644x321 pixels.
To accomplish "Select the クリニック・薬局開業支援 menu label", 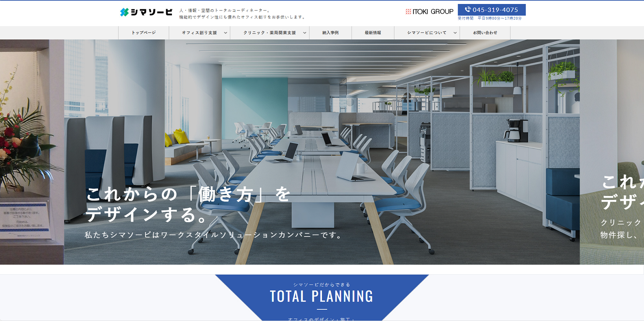I will point(269,33).
